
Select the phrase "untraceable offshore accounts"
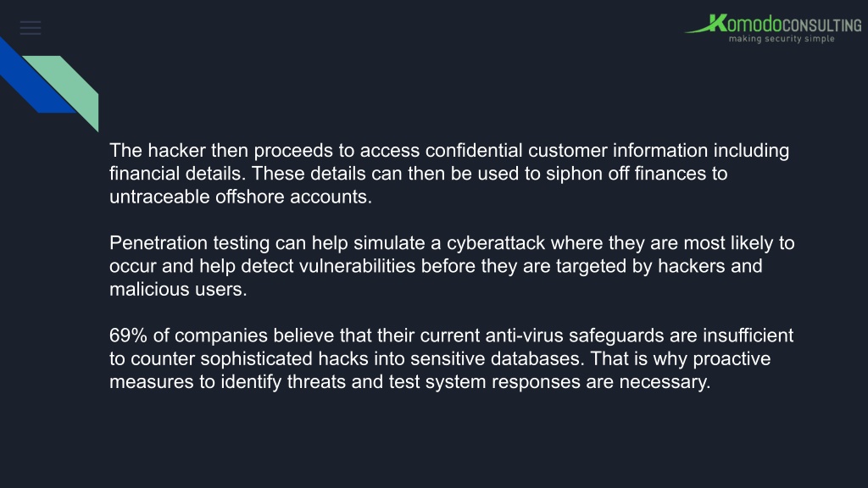[x=238, y=197]
